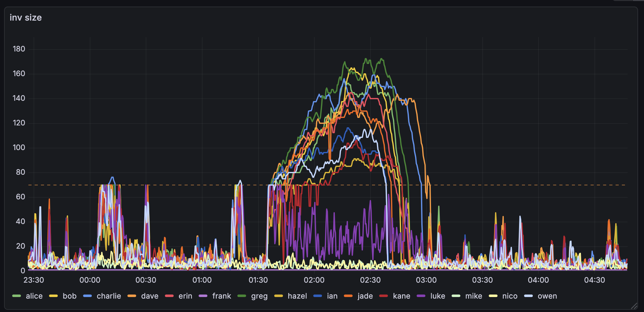Click the luke legend color marker
Image resolution: width=644 pixels, height=312 pixels.
421,296
